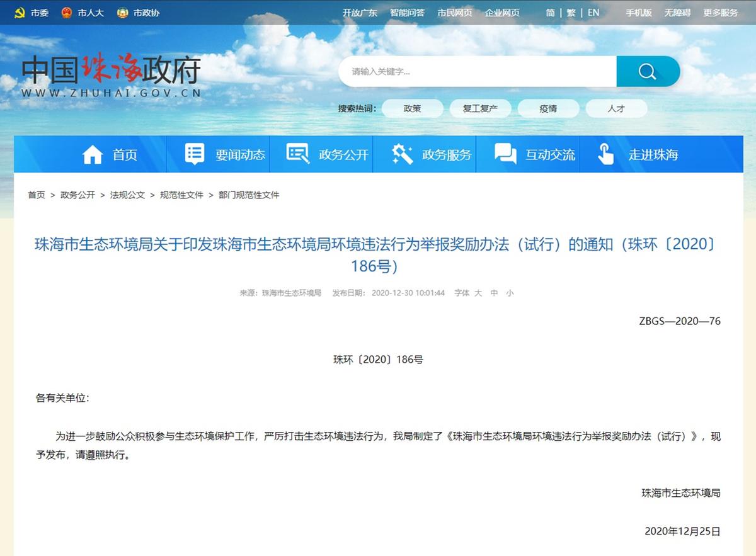Click the 要闻动态 document icon

click(x=195, y=154)
